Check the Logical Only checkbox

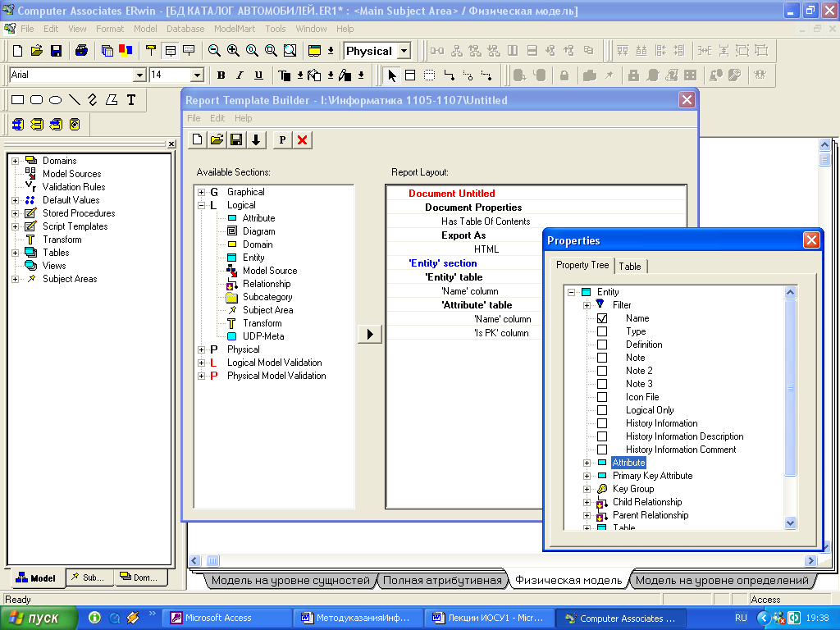click(602, 410)
